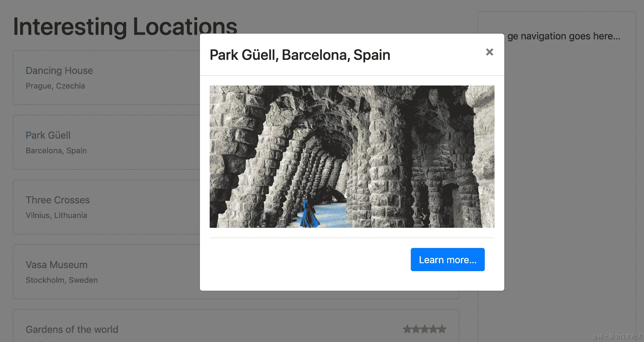Click the fifth star of Gardens rating
Screen dimensions: 644x342
pyautogui.click(x=442, y=329)
